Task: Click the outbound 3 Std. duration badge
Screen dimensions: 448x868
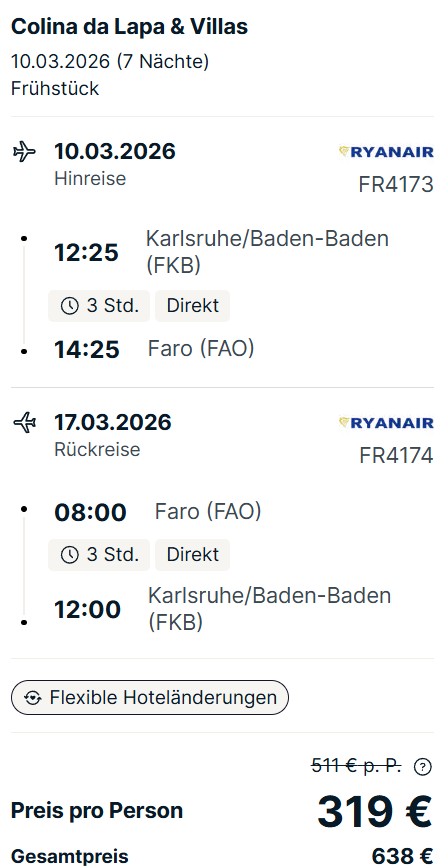Action: tap(99, 306)
